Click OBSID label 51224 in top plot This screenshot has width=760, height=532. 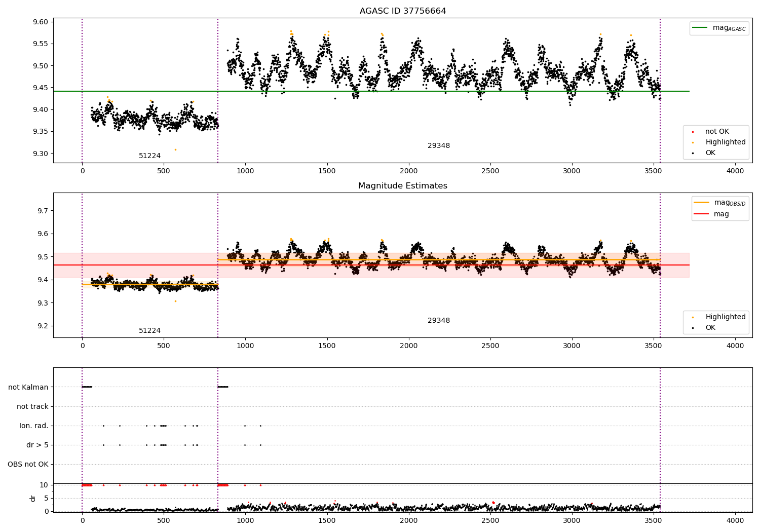(x=150, y=156)
